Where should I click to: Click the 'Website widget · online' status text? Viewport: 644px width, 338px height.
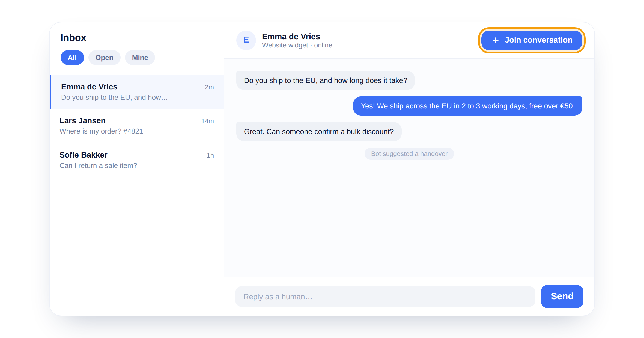(297, 45)
